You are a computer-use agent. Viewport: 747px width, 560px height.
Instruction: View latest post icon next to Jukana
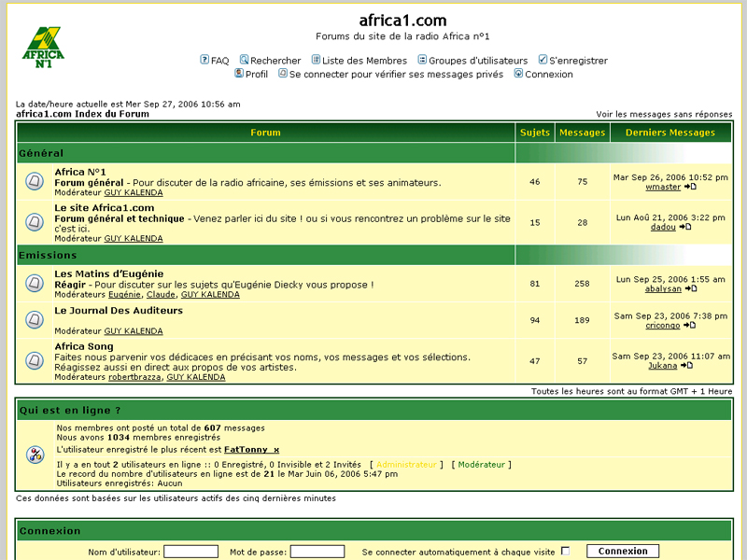pos(686,366)
